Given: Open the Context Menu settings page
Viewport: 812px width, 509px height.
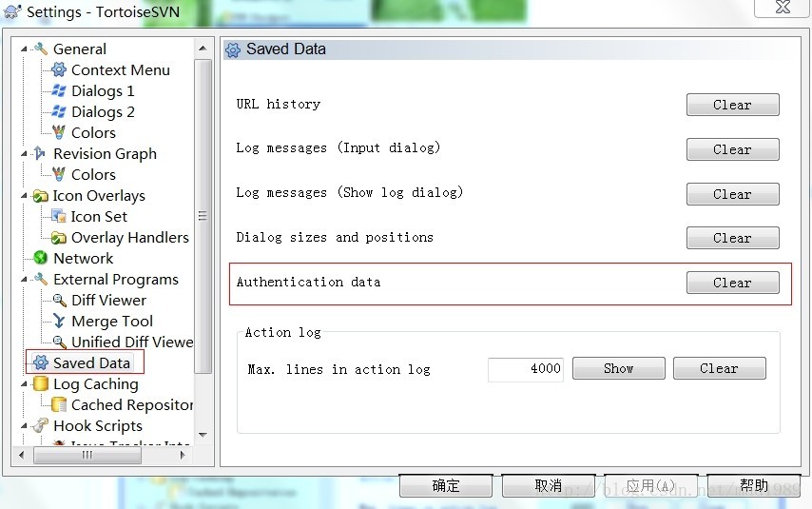Looking at the screenshot, I should click(x=121, y=70).
